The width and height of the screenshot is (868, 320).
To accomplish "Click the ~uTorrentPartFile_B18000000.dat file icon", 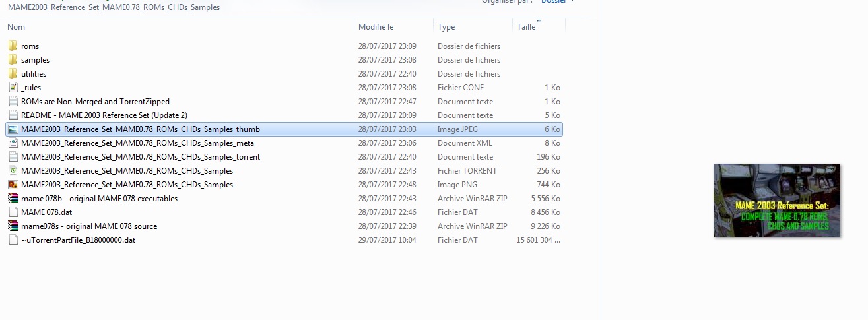I will point(13,240).
